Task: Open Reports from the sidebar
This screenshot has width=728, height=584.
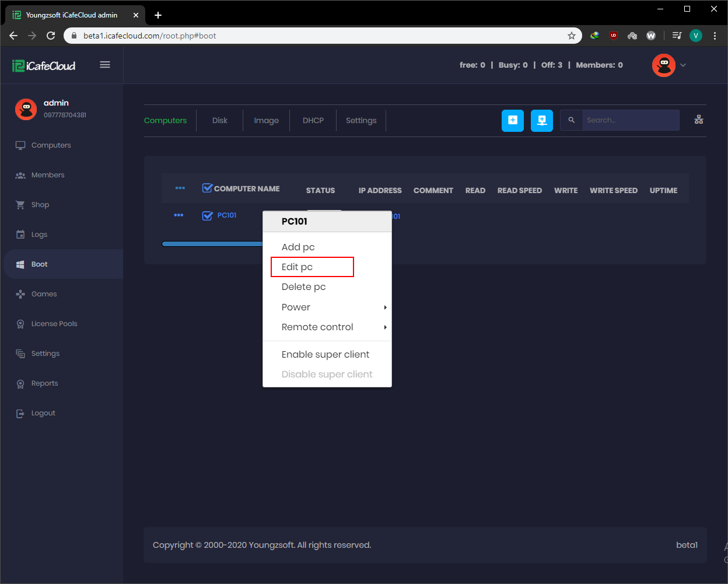Action: 44,383
